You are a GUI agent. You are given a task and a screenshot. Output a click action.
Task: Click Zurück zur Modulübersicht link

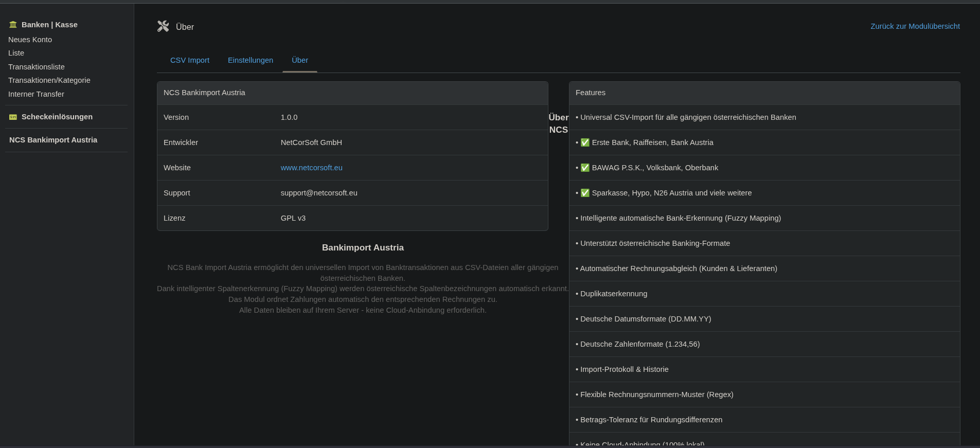pyautogui.click(x=915, y=26)
